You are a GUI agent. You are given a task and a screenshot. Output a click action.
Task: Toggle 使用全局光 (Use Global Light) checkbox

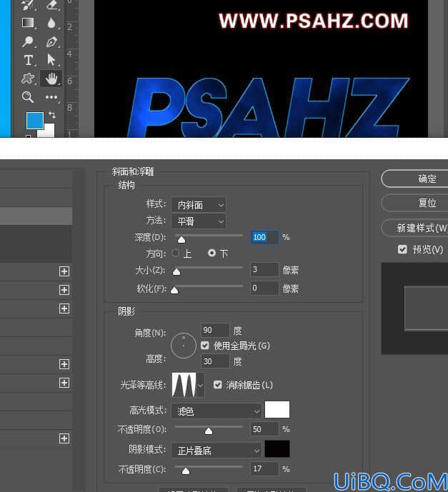click(x=204, y=346)
